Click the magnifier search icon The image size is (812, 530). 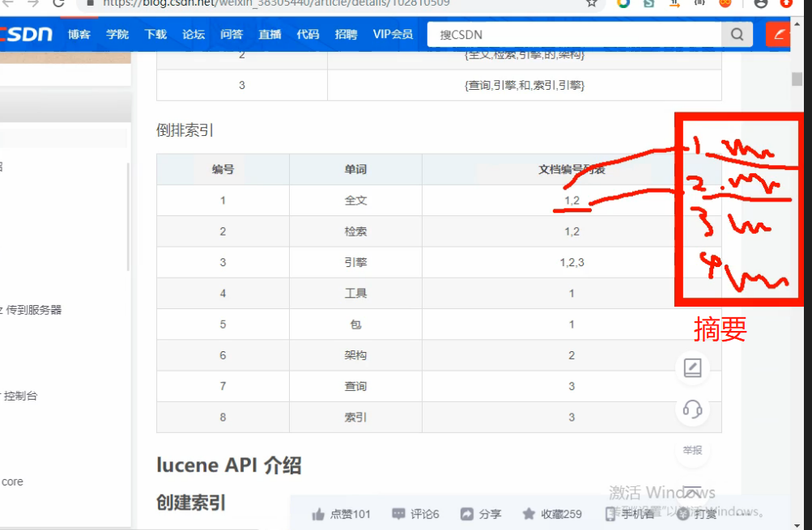[x=738, y=35]
